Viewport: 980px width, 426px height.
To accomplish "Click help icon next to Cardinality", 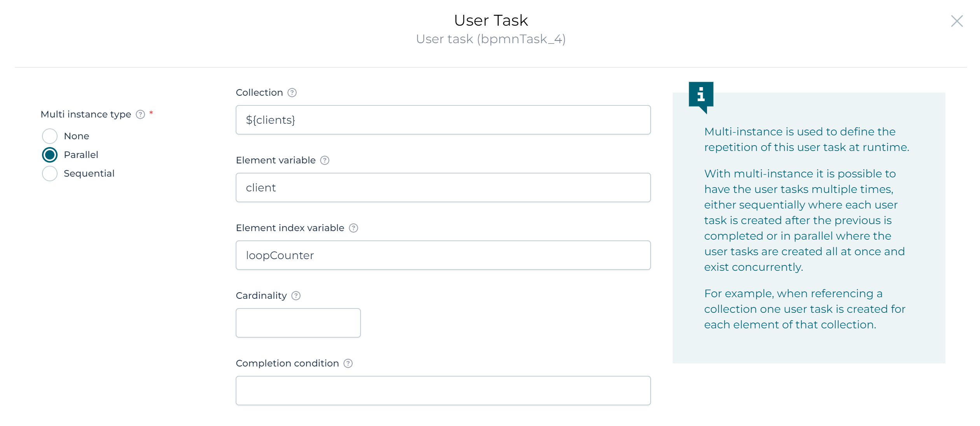I will point(296,296).
